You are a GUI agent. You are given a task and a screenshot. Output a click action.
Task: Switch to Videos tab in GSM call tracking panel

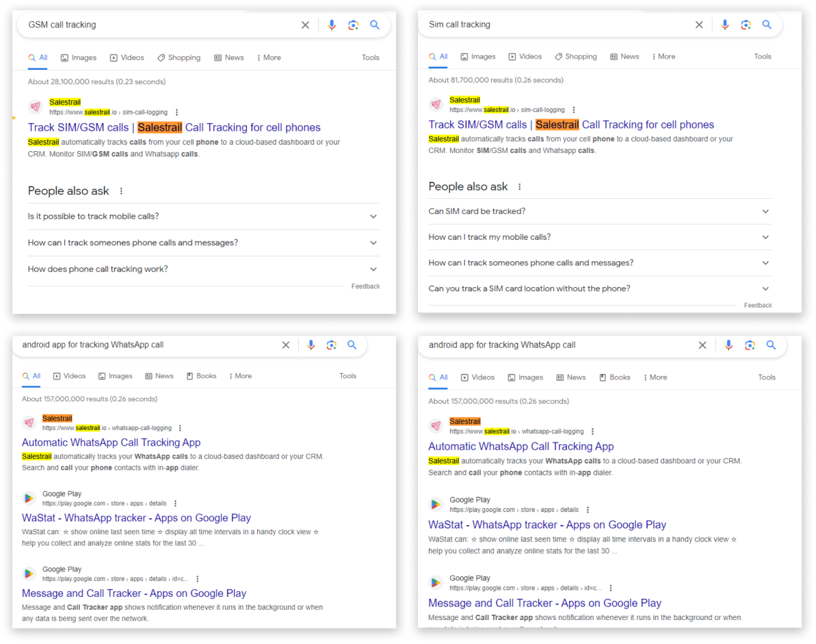127,57
